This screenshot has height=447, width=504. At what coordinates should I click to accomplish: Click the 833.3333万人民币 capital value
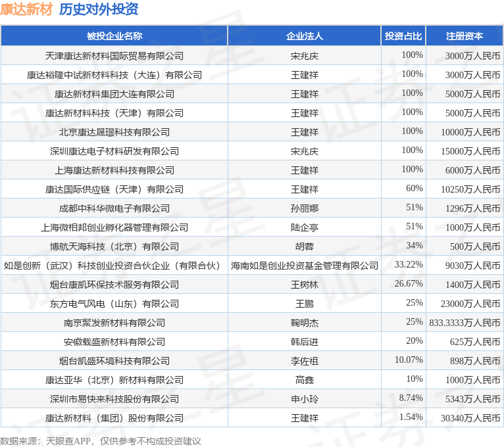(x=465, y=323)
